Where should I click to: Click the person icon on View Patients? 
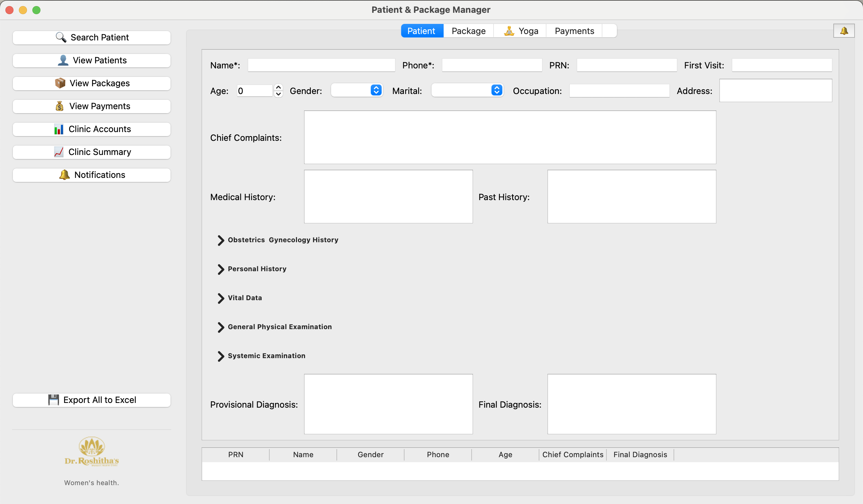click(x=63, y=60)
